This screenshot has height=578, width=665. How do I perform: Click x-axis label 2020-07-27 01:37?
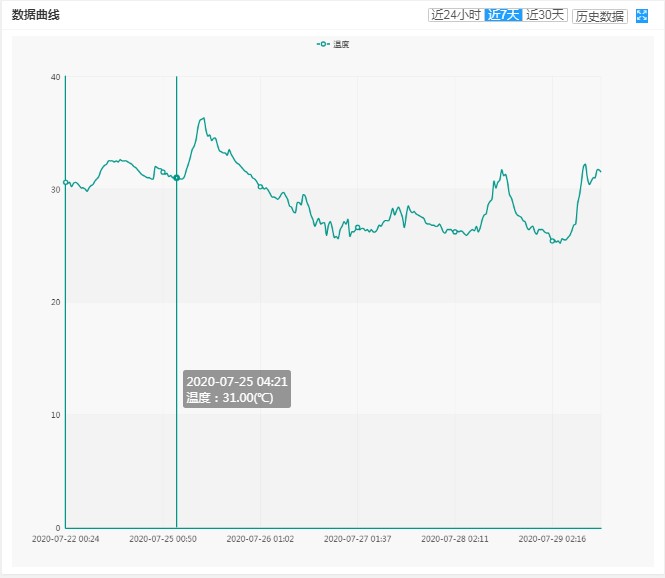tap(357, 538)
